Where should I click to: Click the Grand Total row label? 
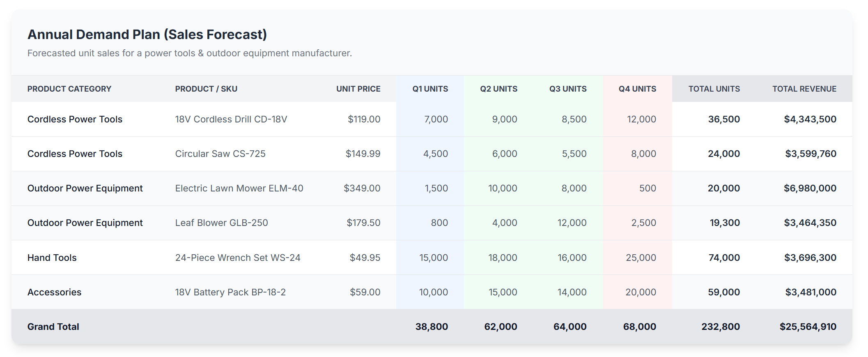(x=53, y=327)
